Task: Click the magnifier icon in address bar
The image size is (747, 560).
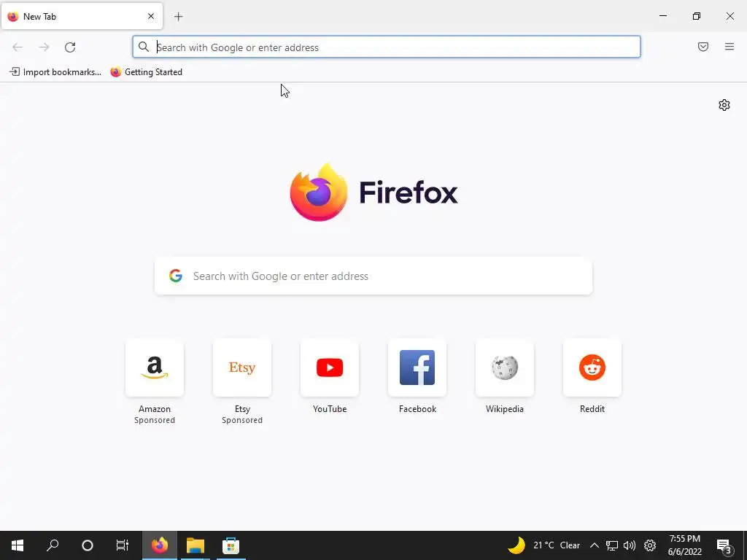Action: tap(144, 47)
